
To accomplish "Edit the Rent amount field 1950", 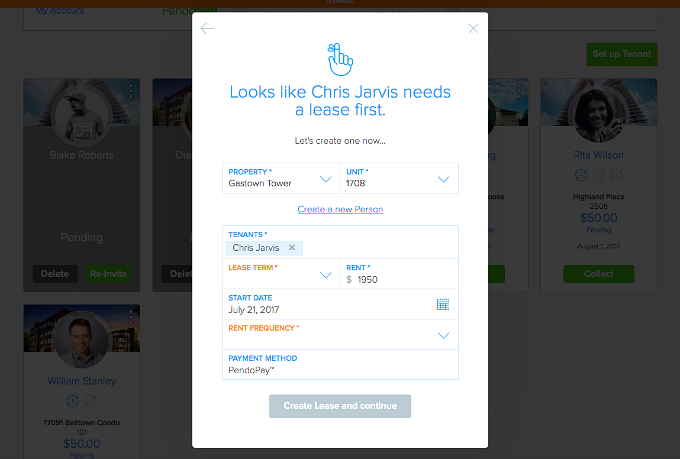I will [399, 274].
